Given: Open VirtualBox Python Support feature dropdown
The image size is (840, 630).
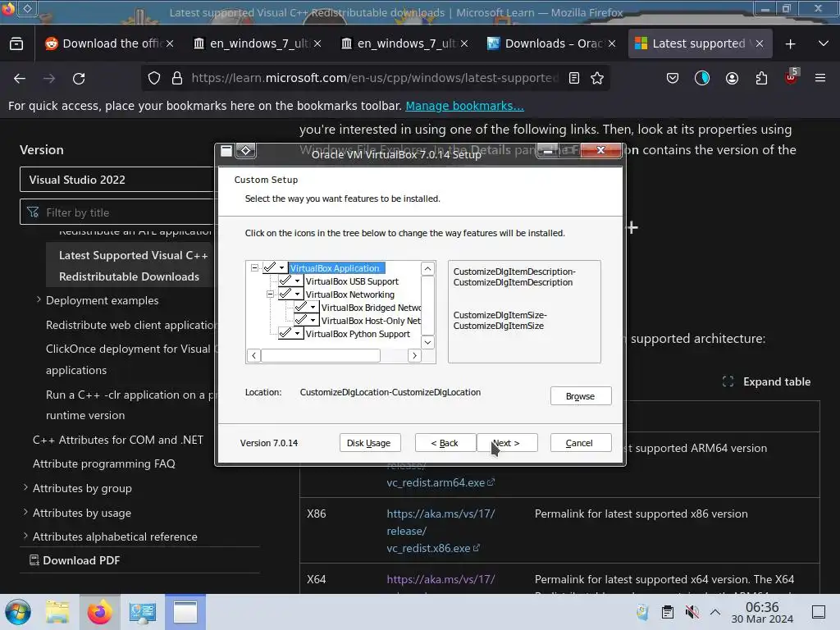Looking at the screenshot, I should click(291, 334).
